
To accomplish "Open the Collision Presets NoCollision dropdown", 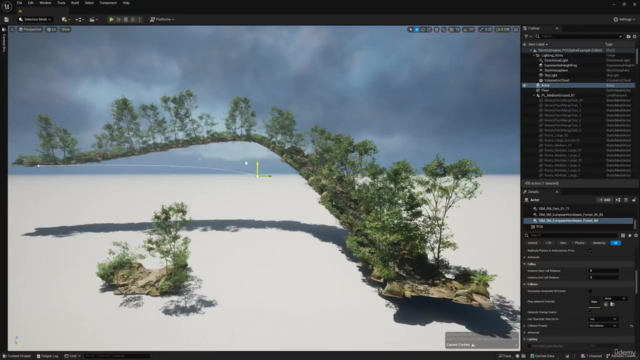I will coord(603,326).
